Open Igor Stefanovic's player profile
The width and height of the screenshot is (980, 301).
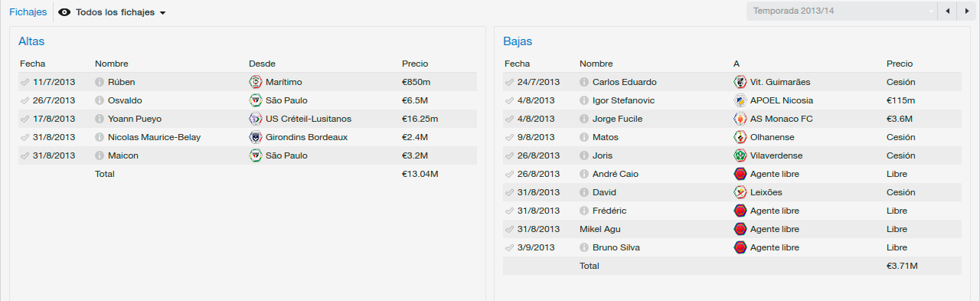tap(623, 100)
